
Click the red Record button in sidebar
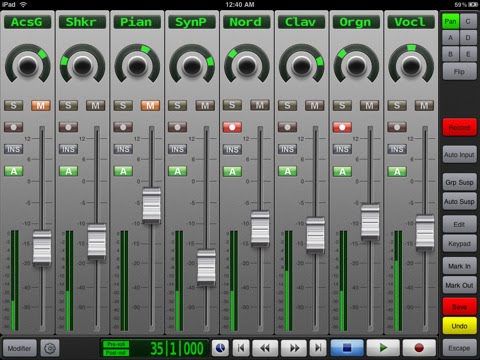tap(459, 127)
